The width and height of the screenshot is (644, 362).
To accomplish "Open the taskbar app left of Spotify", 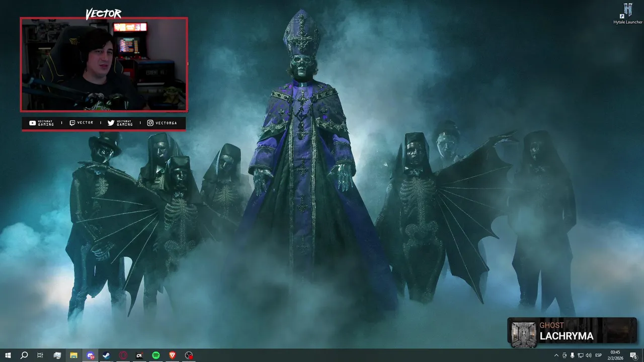I will [x=139, y=355].
